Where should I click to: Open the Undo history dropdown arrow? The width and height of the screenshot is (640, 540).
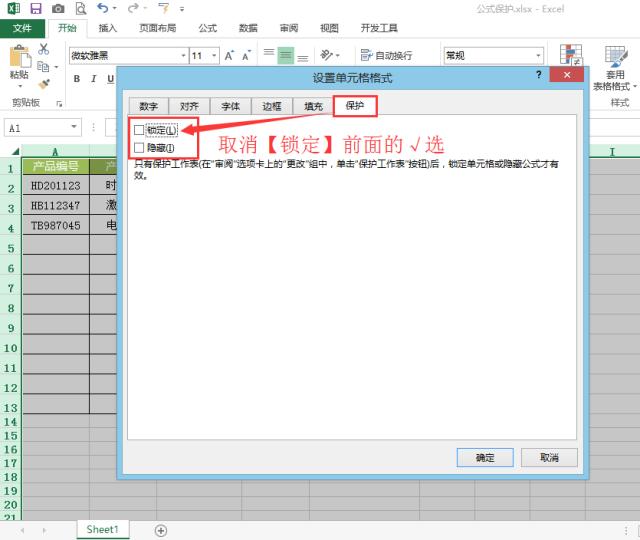coord(115,8)
